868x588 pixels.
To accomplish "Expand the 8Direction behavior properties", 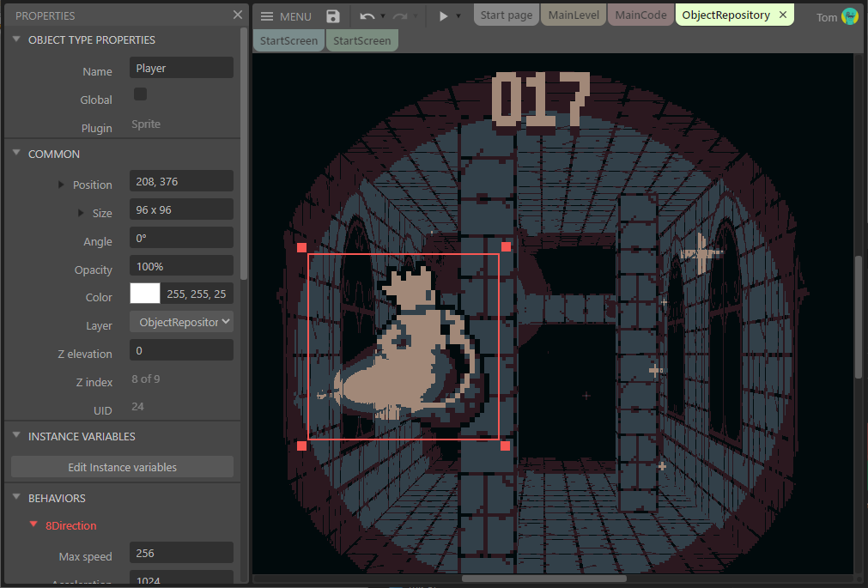I will coord(33,524).
